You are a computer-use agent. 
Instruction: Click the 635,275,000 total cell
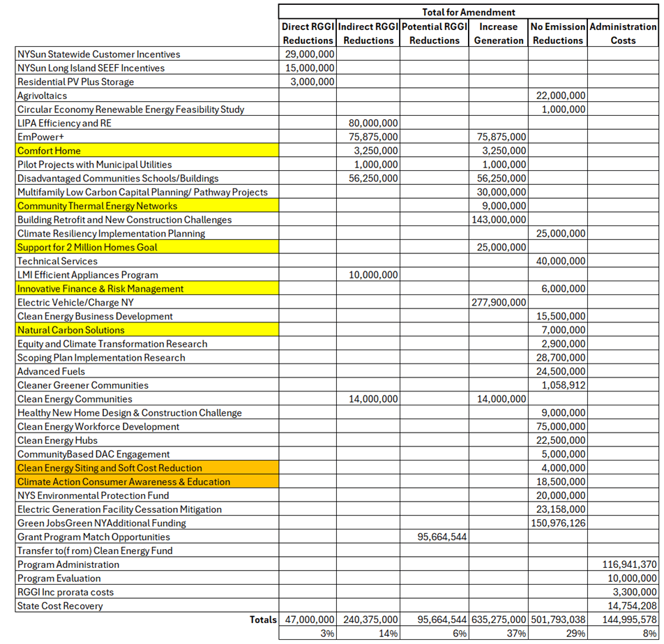(499, 620)
